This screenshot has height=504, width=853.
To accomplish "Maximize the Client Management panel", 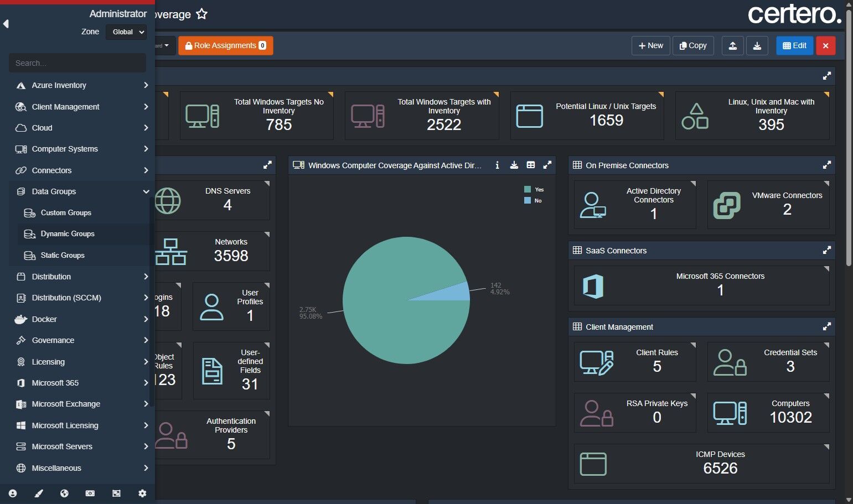I will coord(827,326).
